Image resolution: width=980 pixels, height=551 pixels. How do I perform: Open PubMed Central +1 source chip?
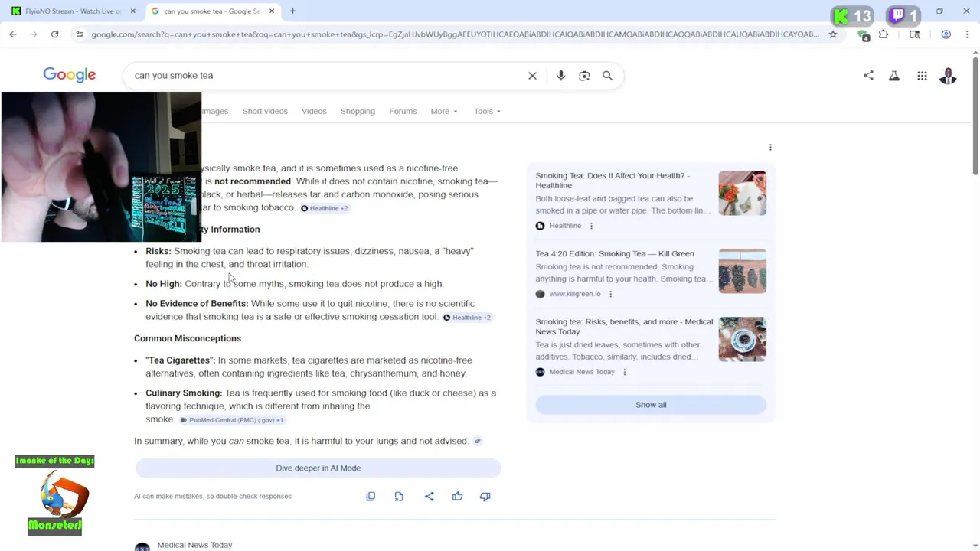(x=232, y=420)
